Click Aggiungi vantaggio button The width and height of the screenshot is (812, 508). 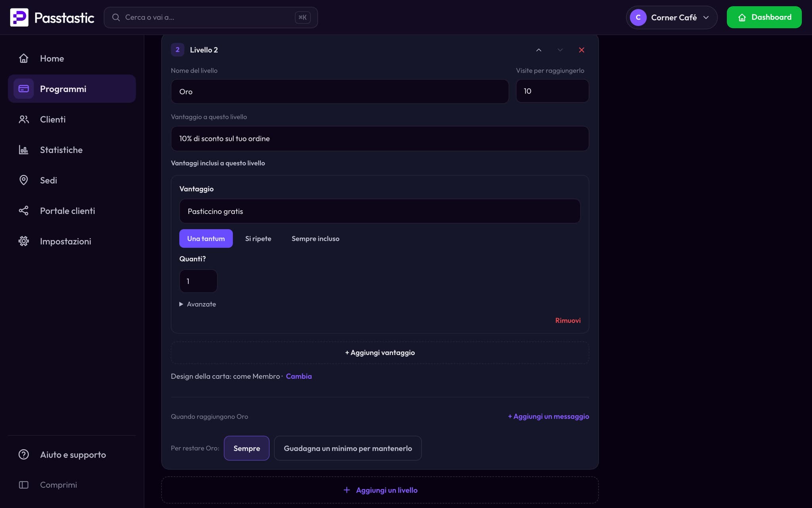pos(380,353)
